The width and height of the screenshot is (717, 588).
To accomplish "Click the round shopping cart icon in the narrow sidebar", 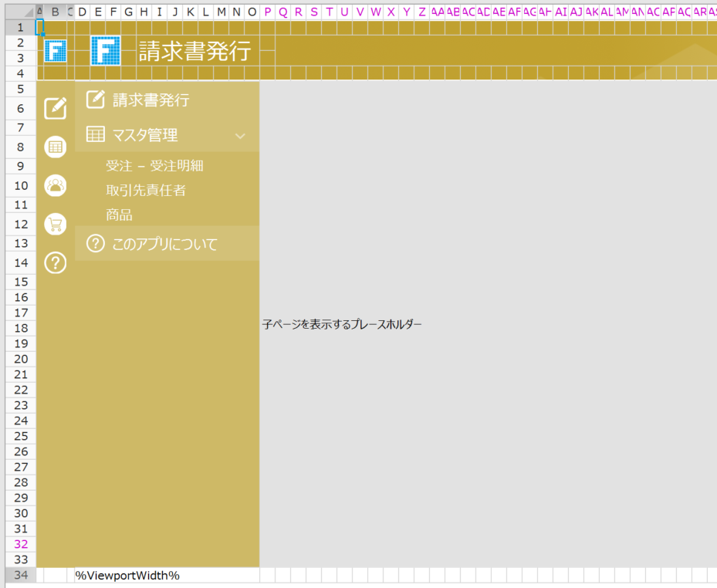I will (x=56, y=224).
